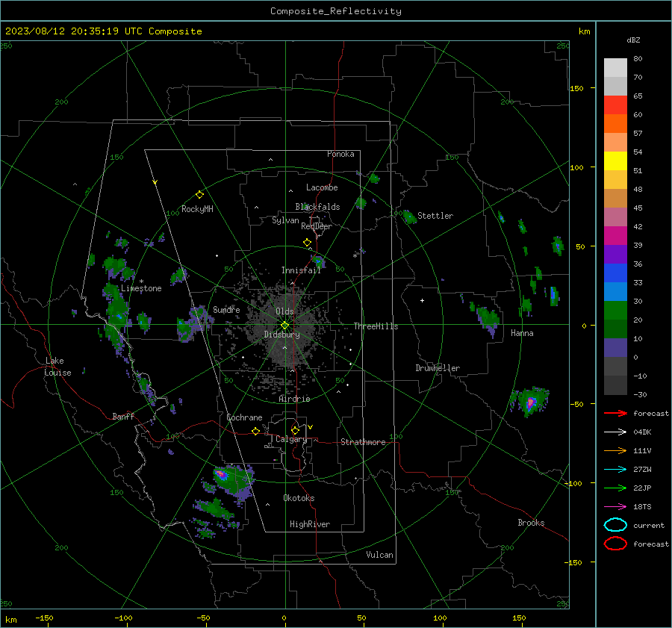Click the Innisfail town label
672x628 pixels.
(x=301, y=270)
